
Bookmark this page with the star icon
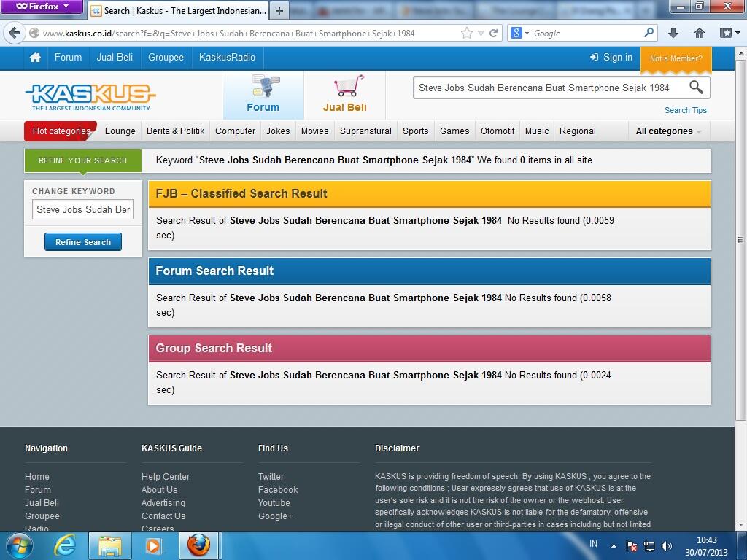coord(466,33)
